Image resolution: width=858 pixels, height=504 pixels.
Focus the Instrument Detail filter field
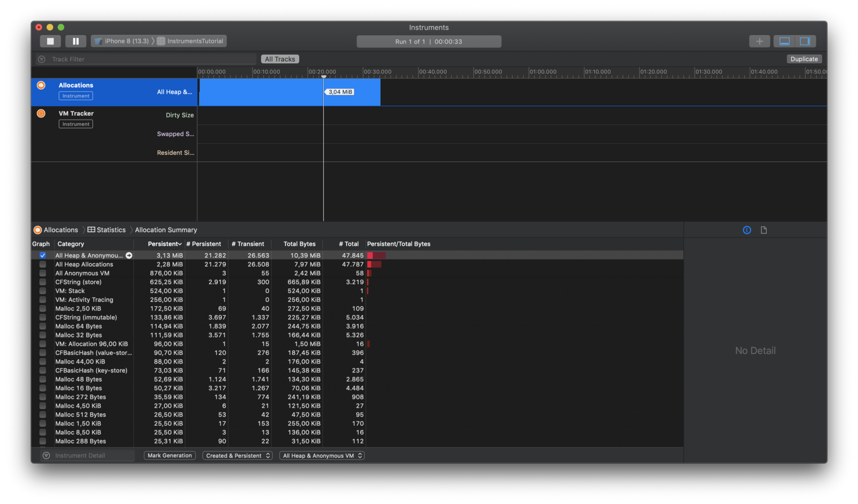[x=88, y=456]
